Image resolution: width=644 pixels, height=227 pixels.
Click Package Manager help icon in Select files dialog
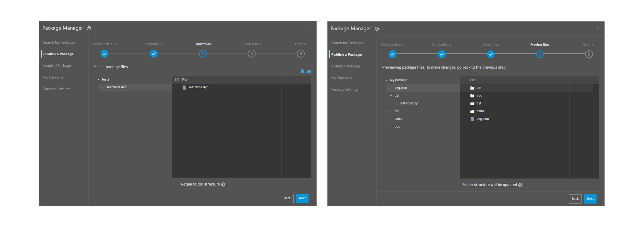point(89,28)
